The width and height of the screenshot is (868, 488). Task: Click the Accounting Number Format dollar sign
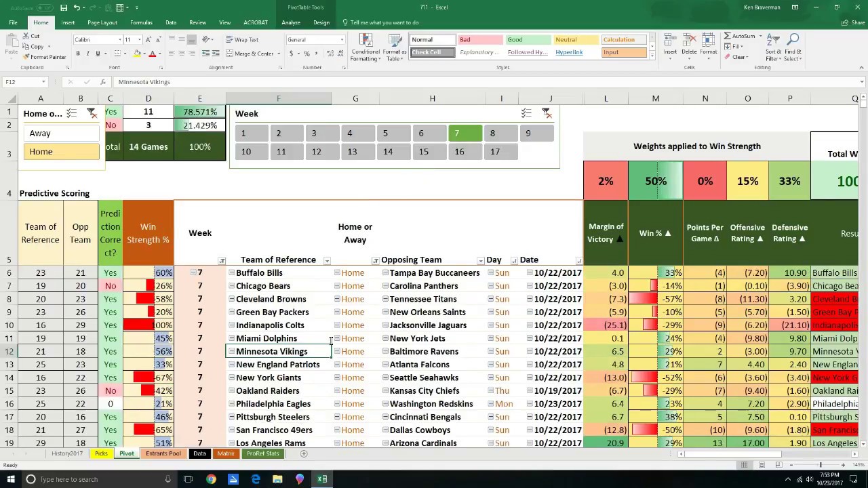292,54
